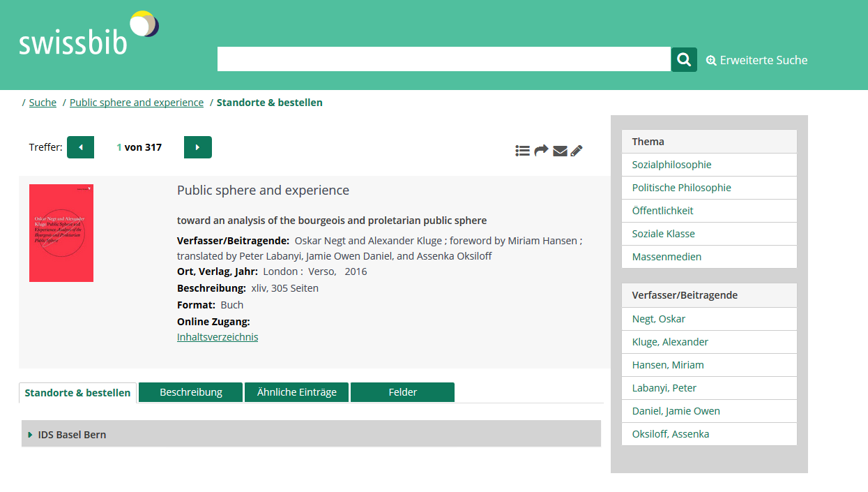Click the share arrow icon
The height and width of the screenshot is (492, 868).
point(541,151)
